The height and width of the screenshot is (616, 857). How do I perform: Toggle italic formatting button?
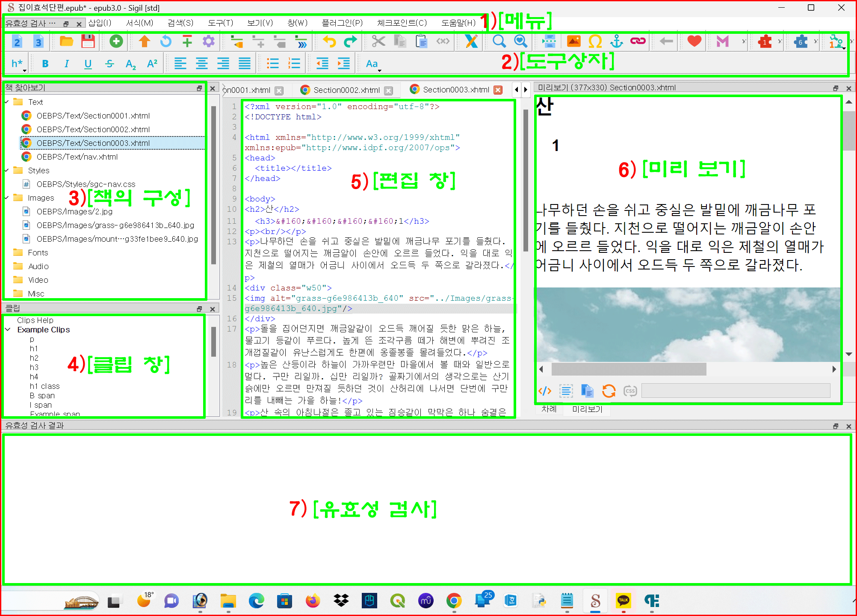[x=66, y=64]
